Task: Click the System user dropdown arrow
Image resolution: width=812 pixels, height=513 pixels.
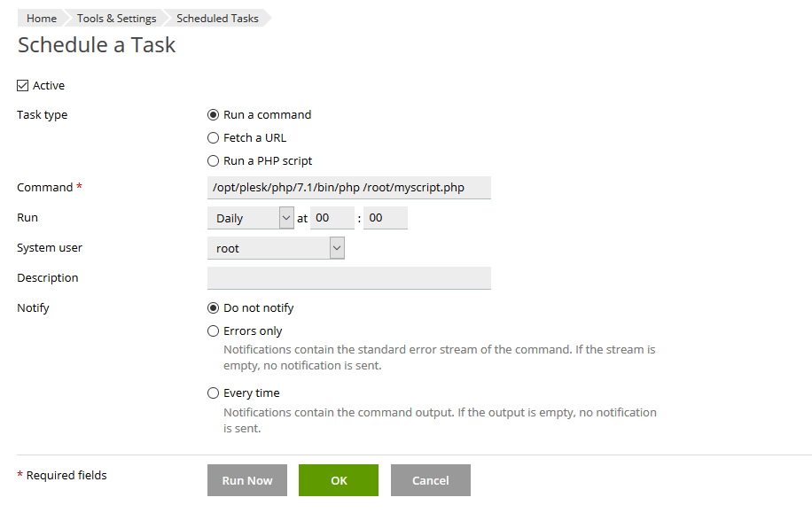Action: click(337, 249)
